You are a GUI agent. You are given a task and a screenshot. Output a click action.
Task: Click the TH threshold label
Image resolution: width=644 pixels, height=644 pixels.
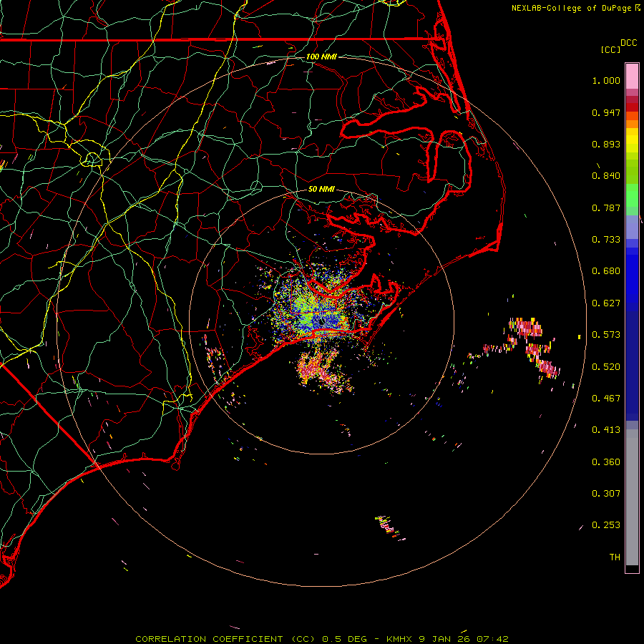pos(615,557)
